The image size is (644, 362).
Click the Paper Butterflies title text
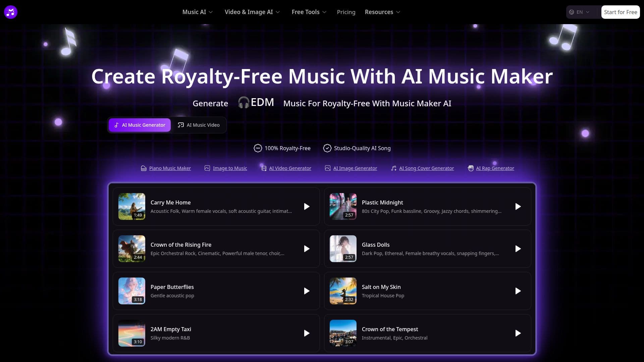(172, 287)
